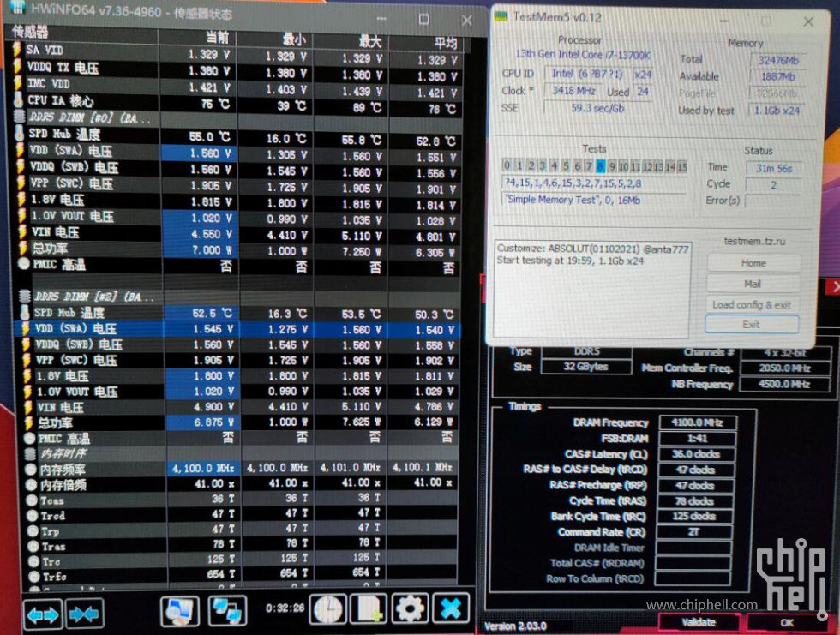Click the 平均 column header
This screenshot has height=635, width=840.
[x=446, y=43]
